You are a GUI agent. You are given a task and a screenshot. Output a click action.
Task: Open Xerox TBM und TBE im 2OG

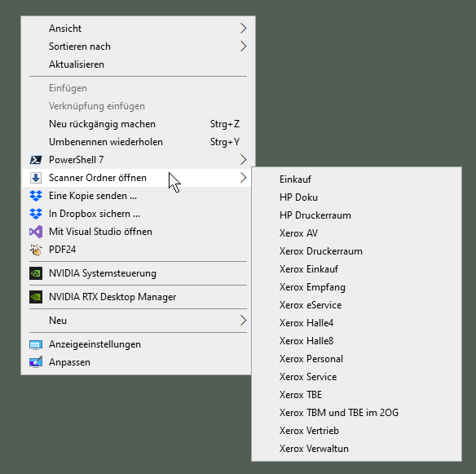click(356, 413)
